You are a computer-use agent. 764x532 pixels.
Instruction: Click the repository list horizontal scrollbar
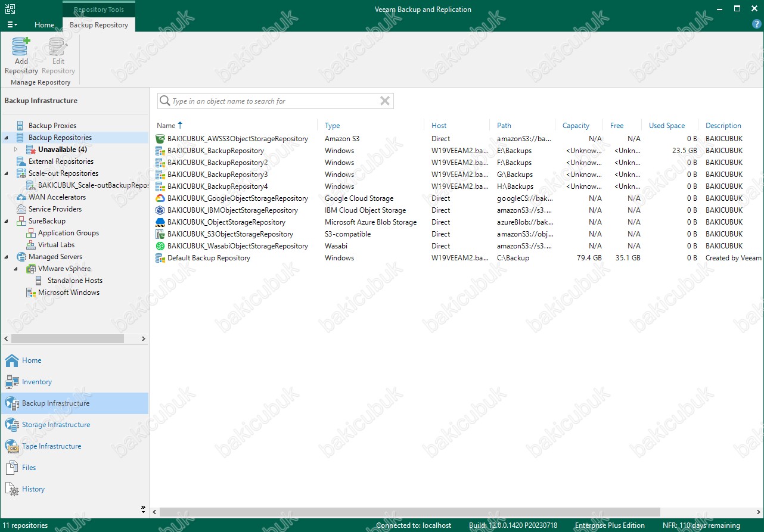[x=410, y=512]
